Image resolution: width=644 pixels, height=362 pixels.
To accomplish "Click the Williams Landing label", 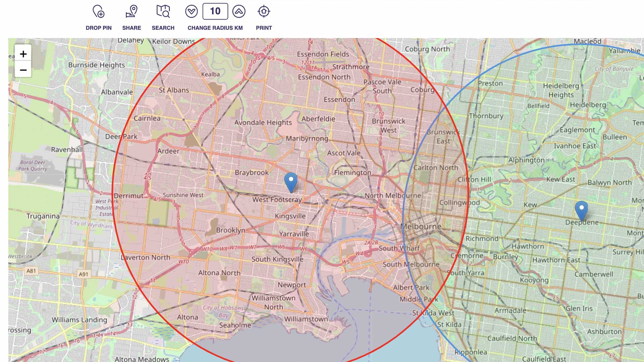I will (x=79, y=320).
